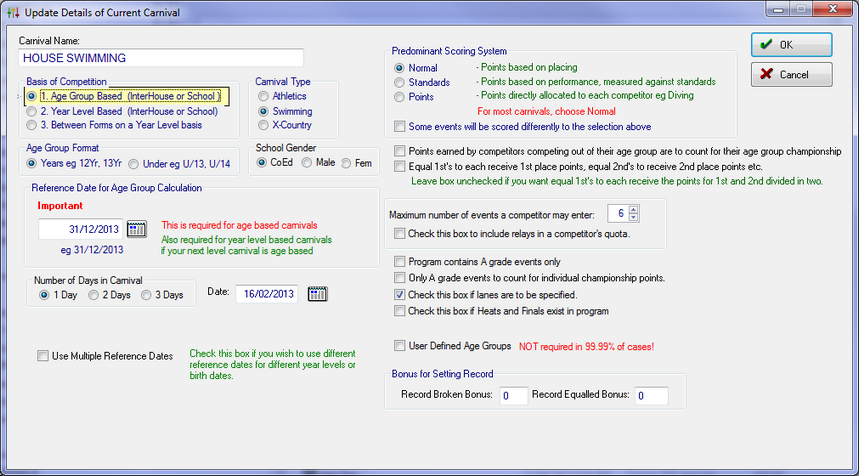Click the 'eg 31/12/2013' example text
859x476 pixels.
pos(92,250)
